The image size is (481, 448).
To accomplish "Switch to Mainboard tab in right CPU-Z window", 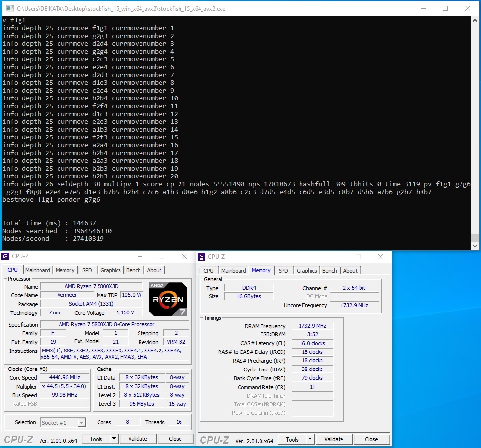I will pyautogui.click(x=234, y=271).
